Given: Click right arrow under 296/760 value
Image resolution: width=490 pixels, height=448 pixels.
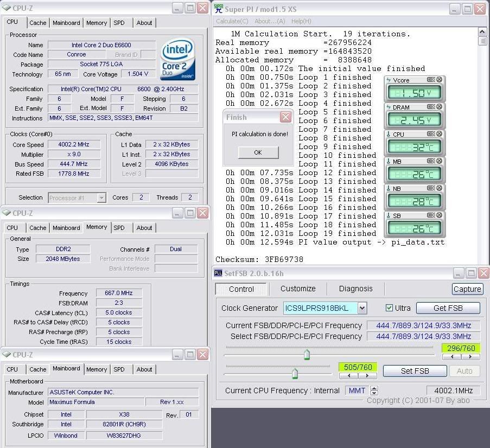Looking at the screenshot, I should coord(470,356).
